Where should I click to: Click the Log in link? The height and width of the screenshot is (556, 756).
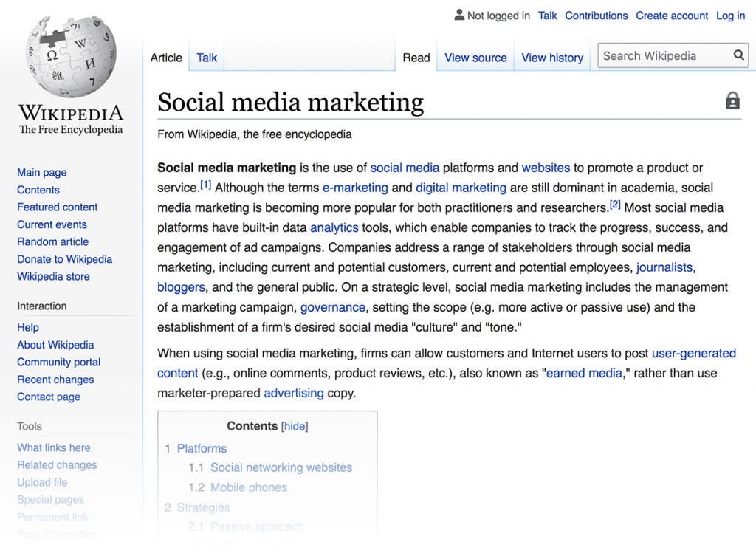(729, 15)
